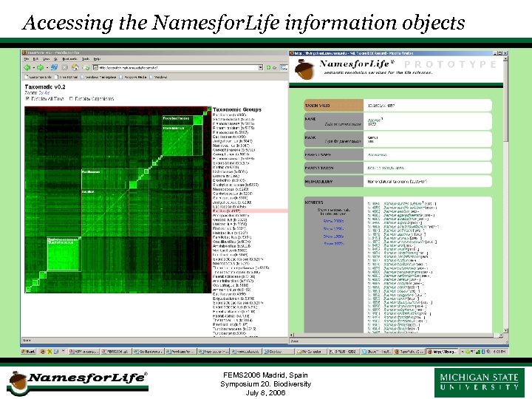Click the My Computer taskbar button
Screen dimensions: 532x399
pos(310,352)
